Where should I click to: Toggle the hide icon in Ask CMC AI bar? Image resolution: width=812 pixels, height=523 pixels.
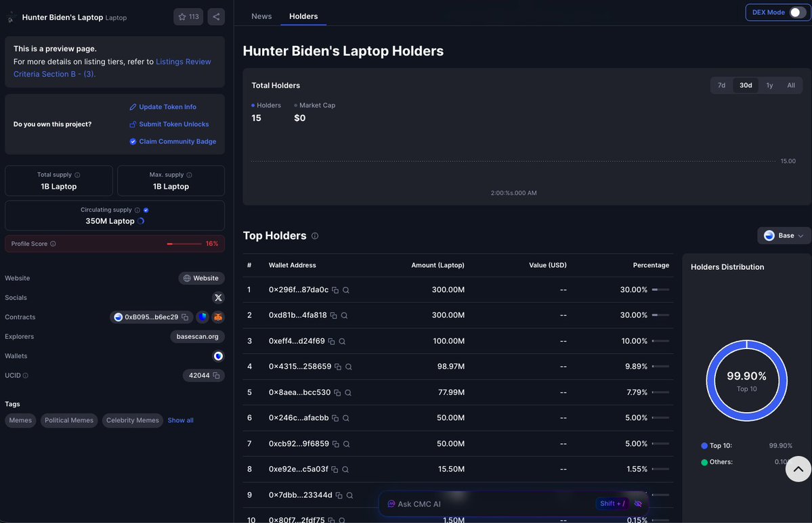[x=638, y=504]
